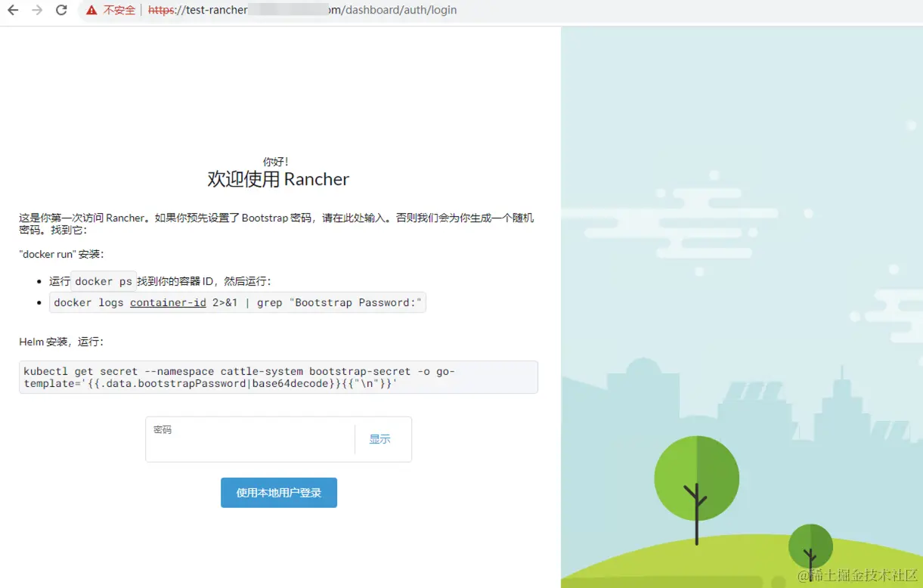
Task: Click the 不安全 security label
Action: click(x=119, y=11)
